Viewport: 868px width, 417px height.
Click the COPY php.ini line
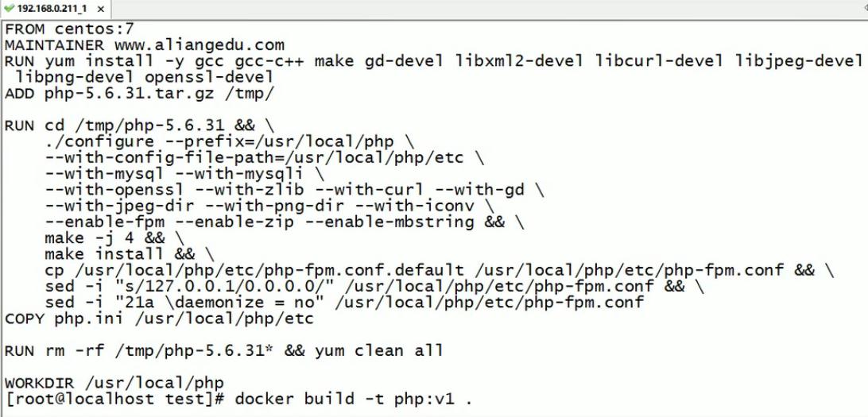coord(159,319)
